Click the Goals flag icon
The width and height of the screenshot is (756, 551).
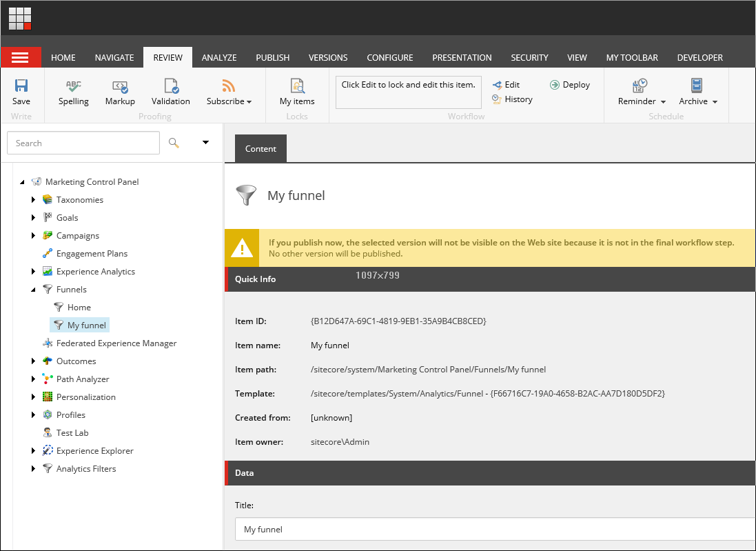pyautogui.click(x=48, y=217)
